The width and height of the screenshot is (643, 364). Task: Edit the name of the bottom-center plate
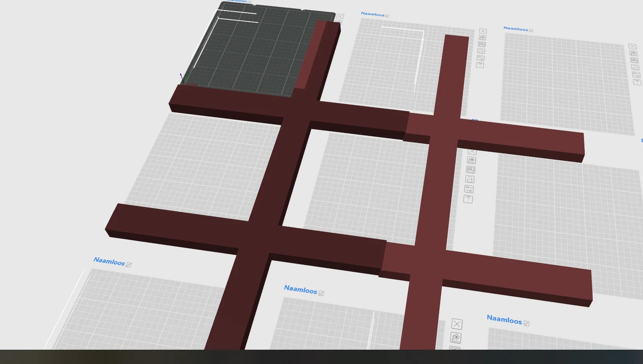321,293
